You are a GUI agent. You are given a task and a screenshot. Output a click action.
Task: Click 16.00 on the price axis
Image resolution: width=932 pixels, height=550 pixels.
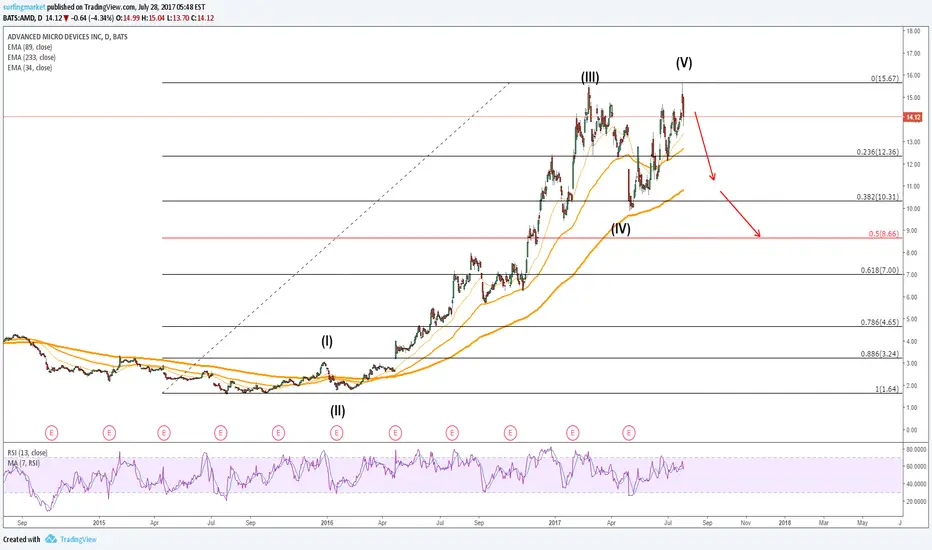[x=913, y=76]
